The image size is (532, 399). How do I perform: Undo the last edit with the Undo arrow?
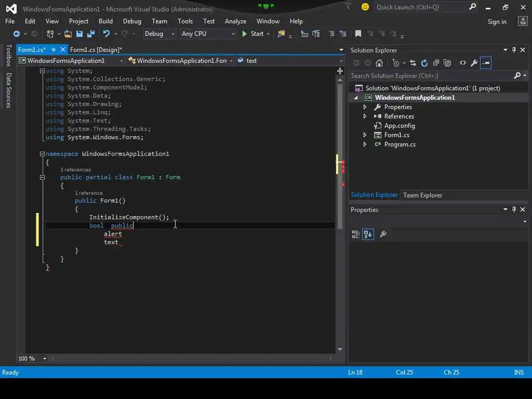pyautogui.click(x=107, y=34)
